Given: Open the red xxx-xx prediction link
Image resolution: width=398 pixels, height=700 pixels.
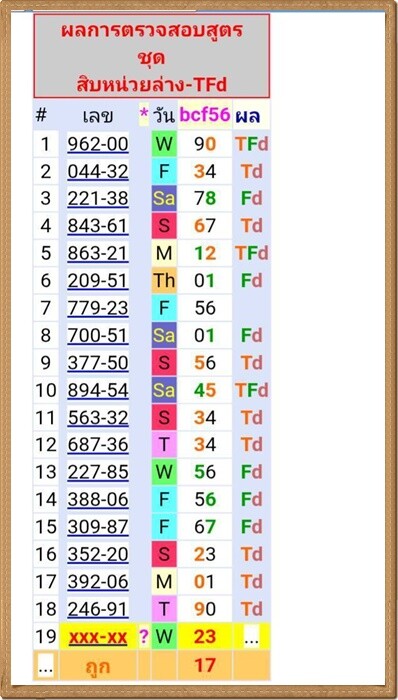Looking at the screenshot, I should pyautogui.click(x=98, y=637).
